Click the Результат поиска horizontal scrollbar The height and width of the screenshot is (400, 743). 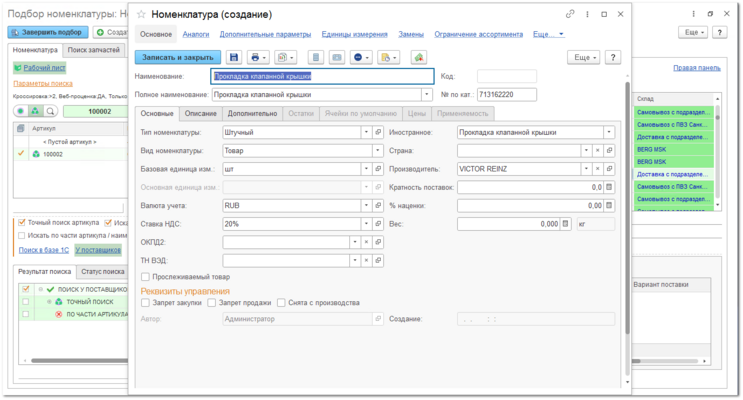[79, 361]
